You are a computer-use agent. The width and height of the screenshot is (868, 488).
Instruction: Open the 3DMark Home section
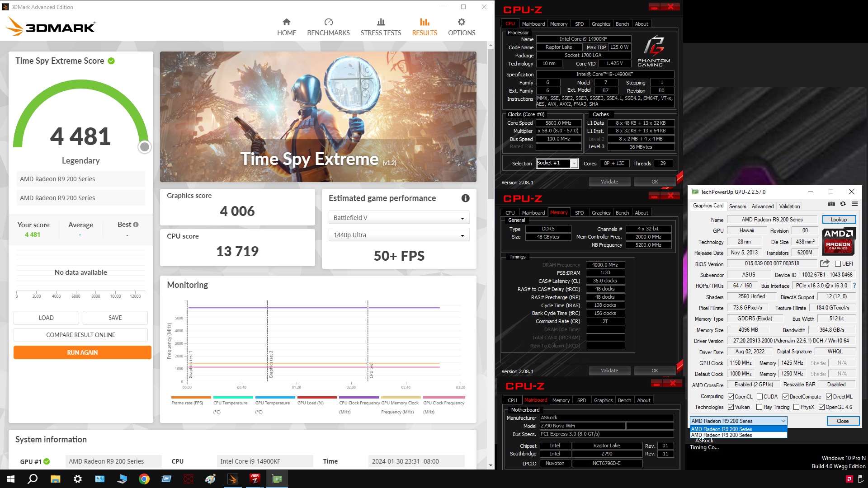pyautogui.click(x=287, y=27)
